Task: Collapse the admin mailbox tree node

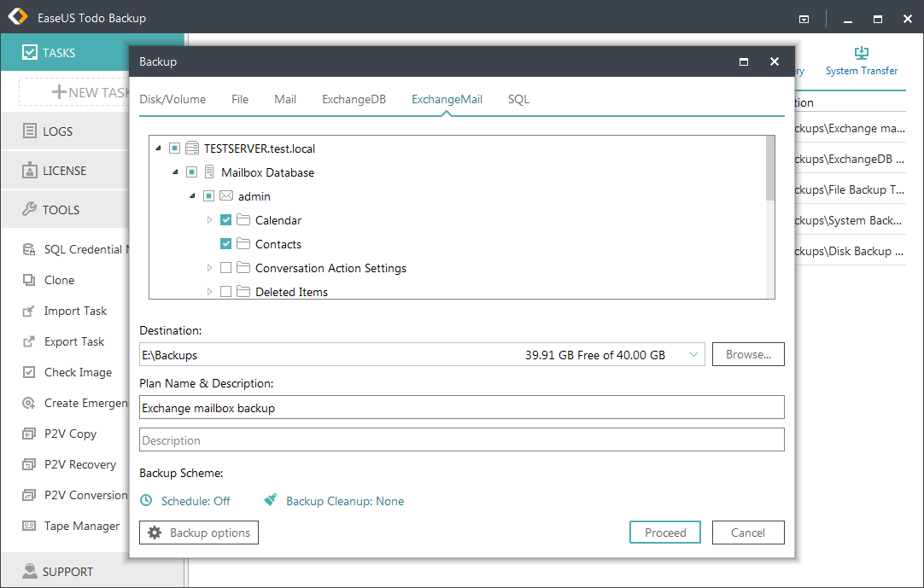Action: click(x=191, y=195)
